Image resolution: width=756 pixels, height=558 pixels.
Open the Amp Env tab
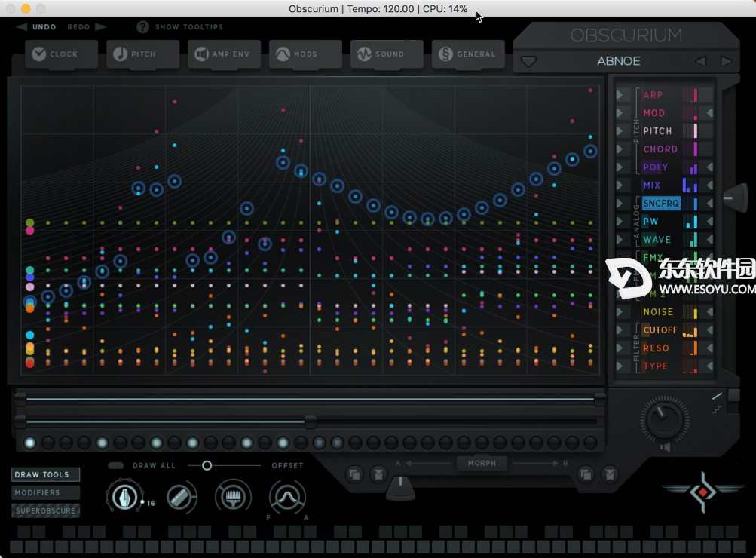click(x=224, y=54)
